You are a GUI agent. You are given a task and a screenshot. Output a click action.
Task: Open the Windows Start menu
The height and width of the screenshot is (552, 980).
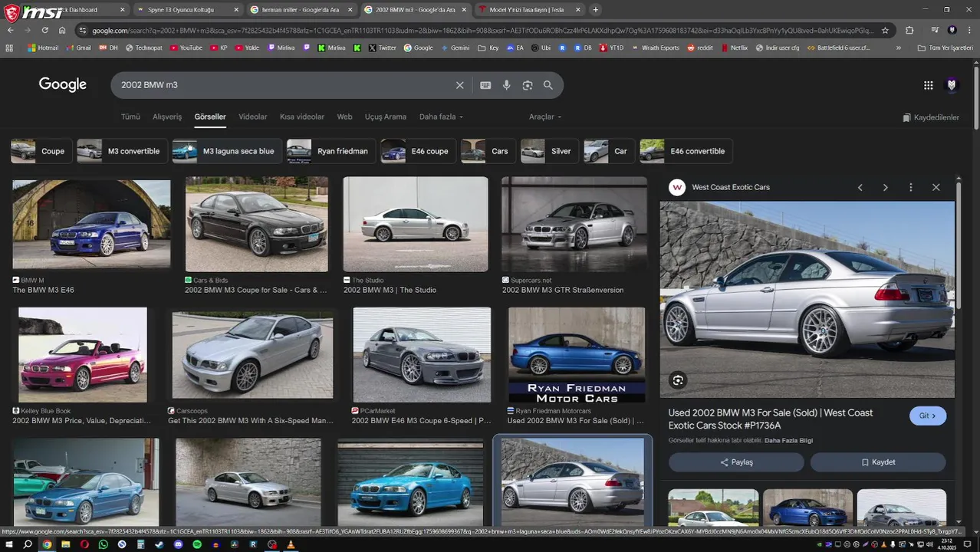pos(8,544)
